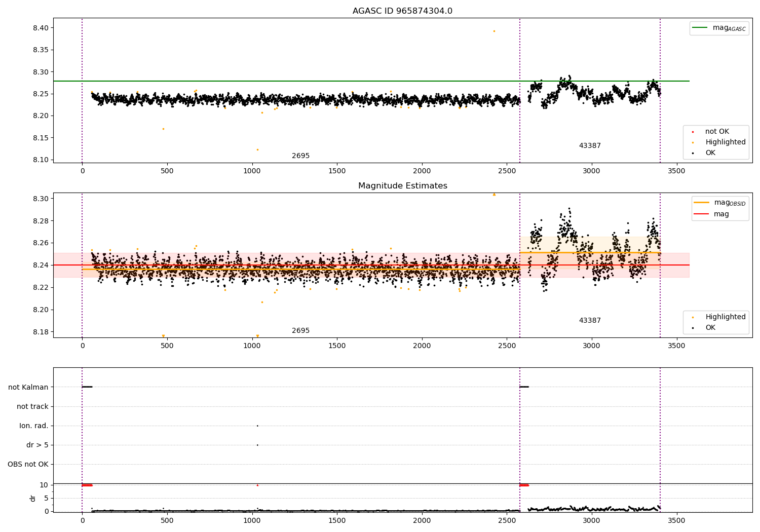The height and width of the screenshot is (532, 760).
Task: Click the 'not Kalman' row label
Action: [x=28, y=387]
